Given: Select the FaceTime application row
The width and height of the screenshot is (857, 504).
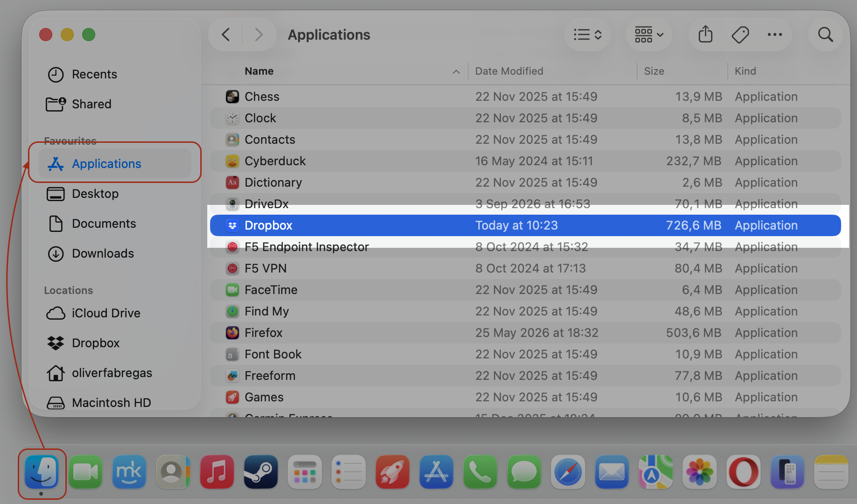Looking at the screenshot, I should [x=525, y=290].
